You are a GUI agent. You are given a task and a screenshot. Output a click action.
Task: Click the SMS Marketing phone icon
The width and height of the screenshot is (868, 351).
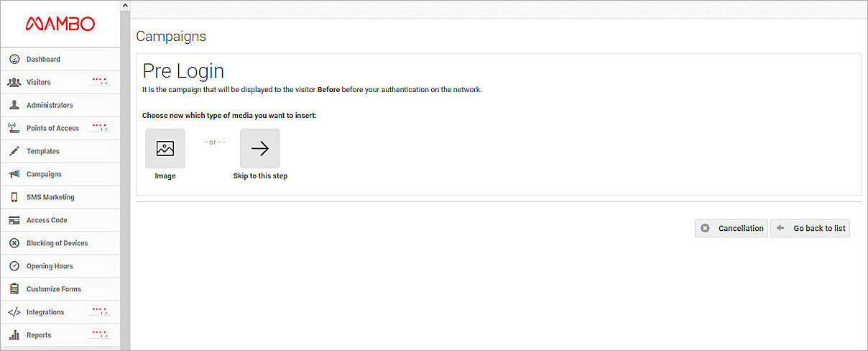[x=14, y=197]
